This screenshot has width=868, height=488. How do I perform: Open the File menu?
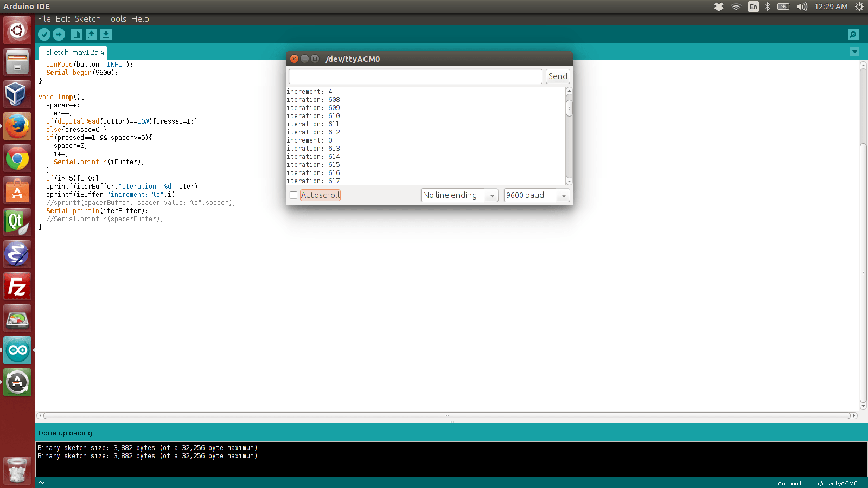click(x=44, y=19)
